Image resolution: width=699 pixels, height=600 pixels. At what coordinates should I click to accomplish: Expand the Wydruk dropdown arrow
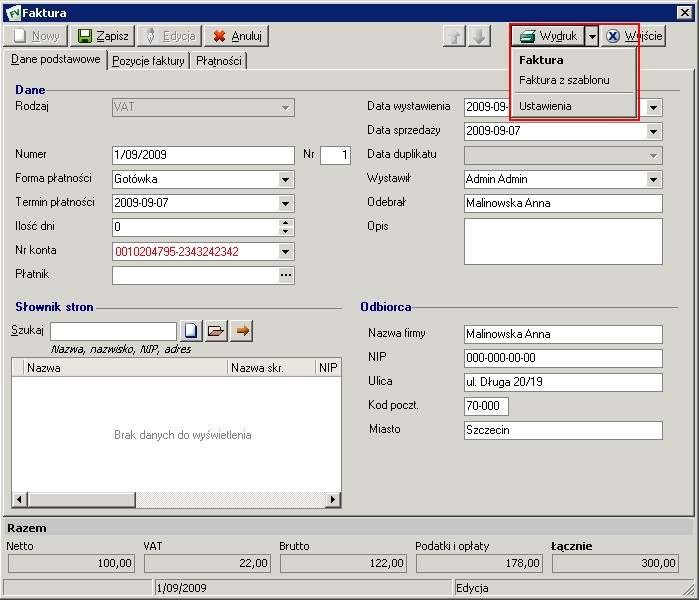592,36
